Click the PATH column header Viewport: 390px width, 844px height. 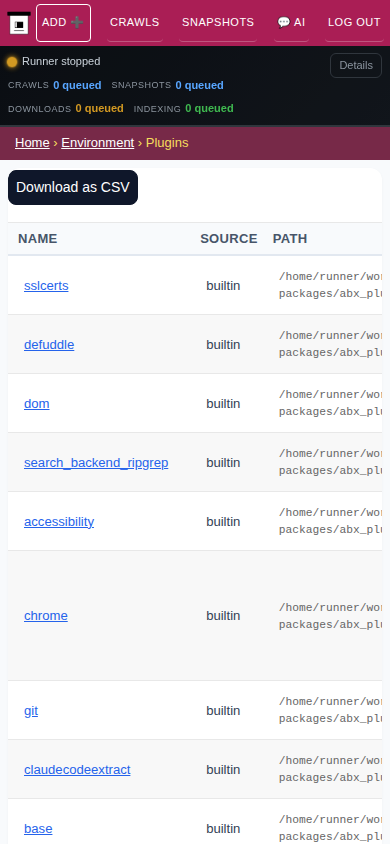pos(290,239)
